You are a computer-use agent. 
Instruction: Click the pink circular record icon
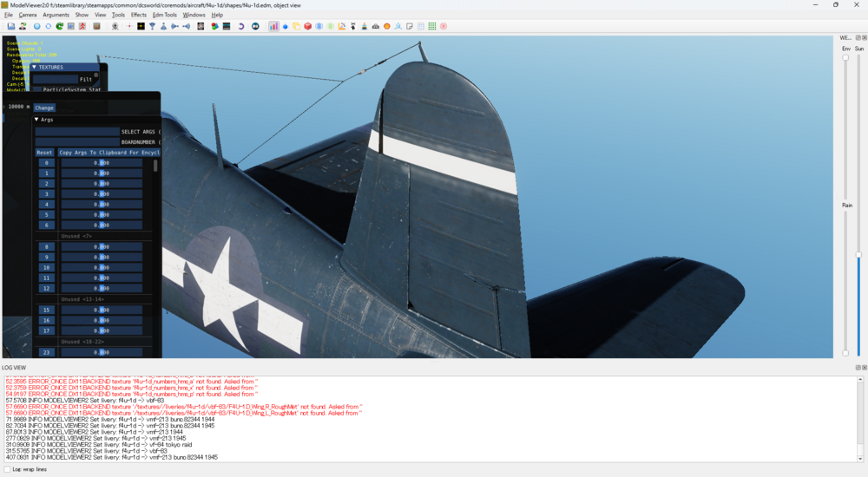coord(444,26)
